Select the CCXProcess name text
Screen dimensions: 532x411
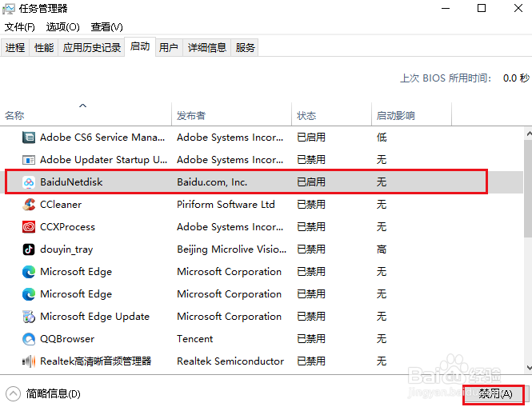67,227
